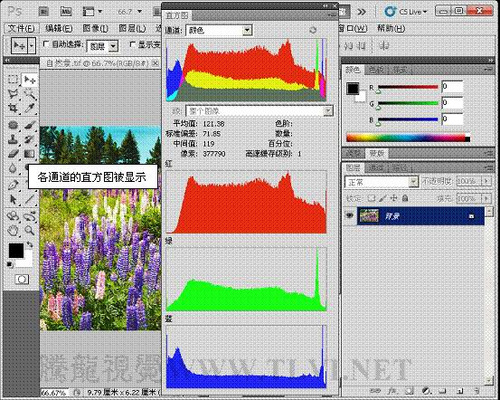Viewport: 500px width, 400px height.
Task: Activate the Hand tool
Action: (x=13, y=230)
